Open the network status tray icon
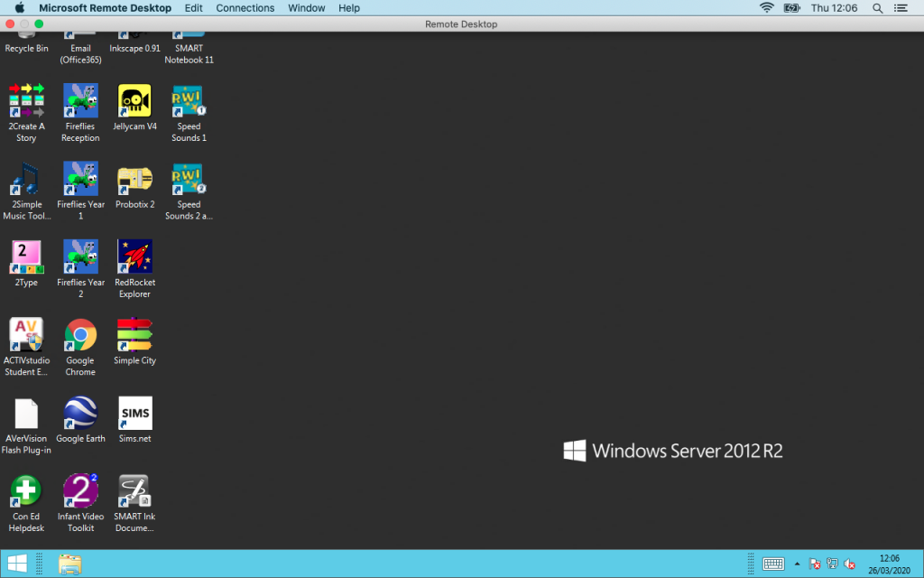Screen dimensions: 924x578 pos(832,564)
